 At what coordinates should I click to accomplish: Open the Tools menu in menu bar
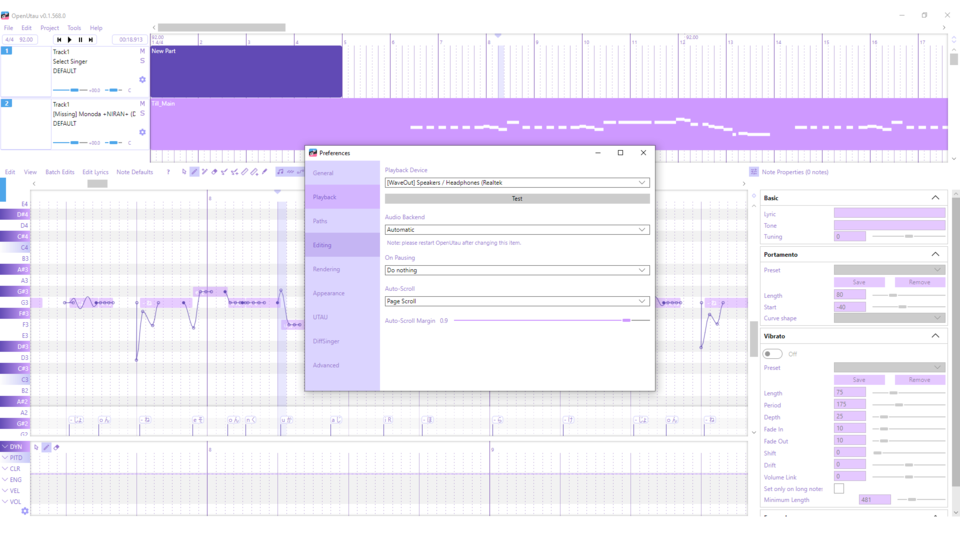pos(74,28)
